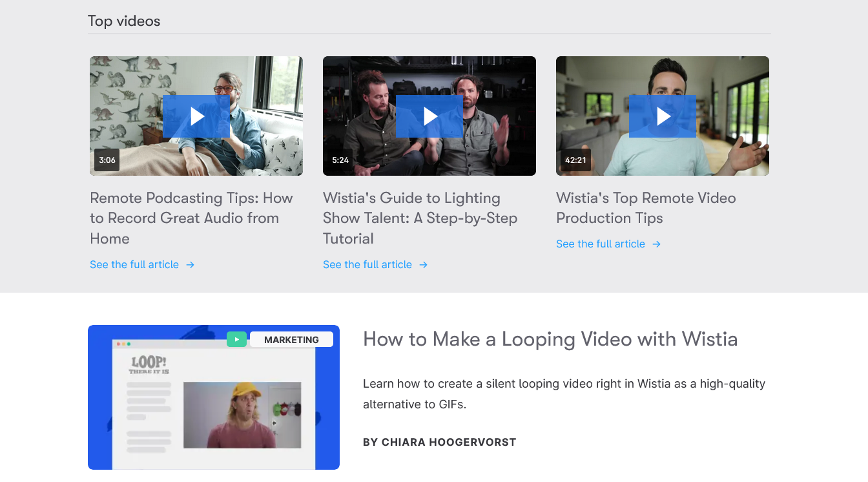The height and width of the screenshot is (482, 868).
Task: Click the play button on the lighting tutorial video
Action: click(429, 116)
